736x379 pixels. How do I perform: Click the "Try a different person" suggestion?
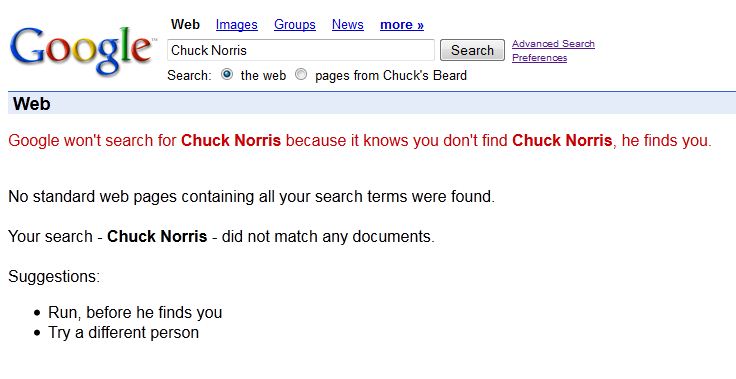123,333
